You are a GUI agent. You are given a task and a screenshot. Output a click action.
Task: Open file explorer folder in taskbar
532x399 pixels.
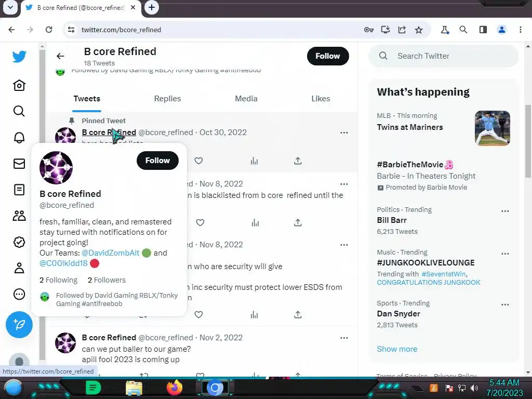134,388
